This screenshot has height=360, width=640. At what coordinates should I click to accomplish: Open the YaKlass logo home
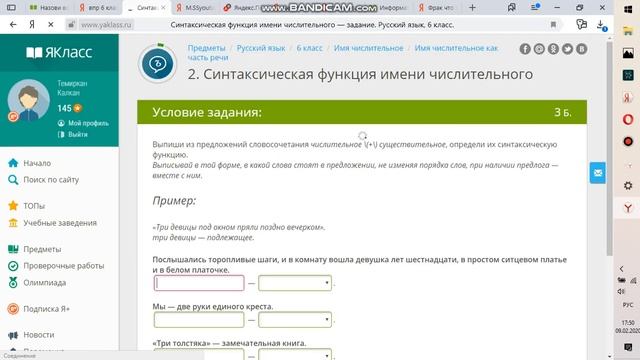tap(59, 52)
